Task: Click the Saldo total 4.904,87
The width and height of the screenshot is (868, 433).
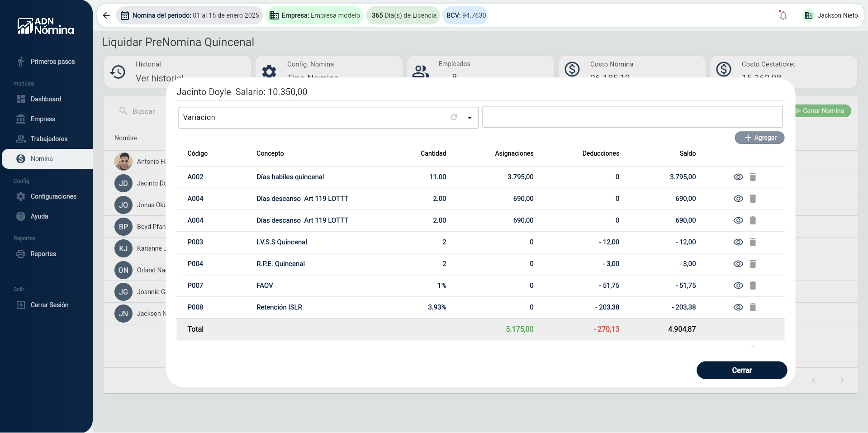Action: pyautogui.click(x=682, y=329)
